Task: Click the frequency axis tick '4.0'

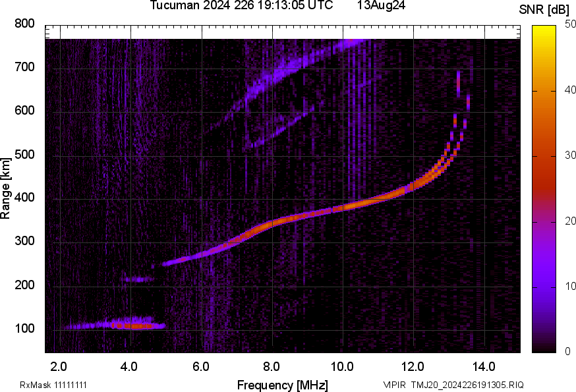Action: point(129,366)
